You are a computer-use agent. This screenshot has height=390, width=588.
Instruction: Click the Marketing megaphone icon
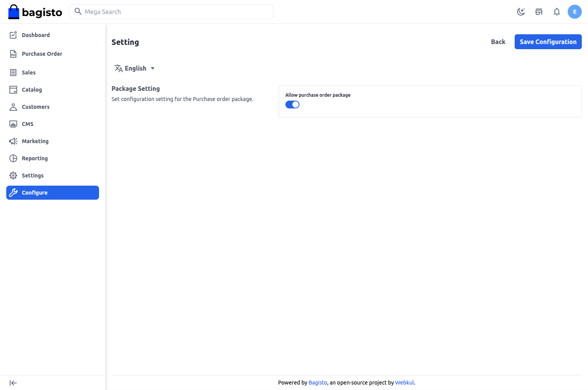[13, 141]
